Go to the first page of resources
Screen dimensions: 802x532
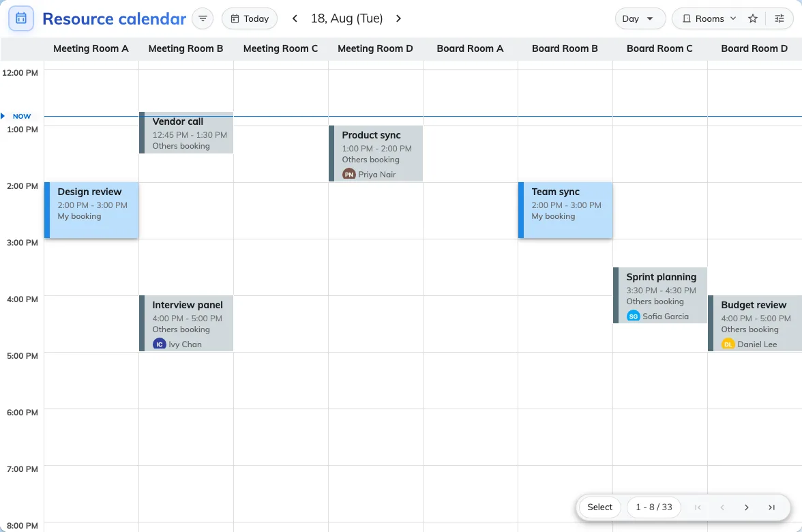(x=698, y=507)
